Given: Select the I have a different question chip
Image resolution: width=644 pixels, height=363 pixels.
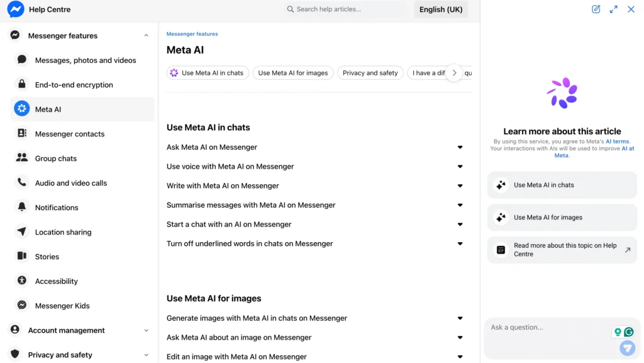Looking at the screenshot, I should (428, 73).
